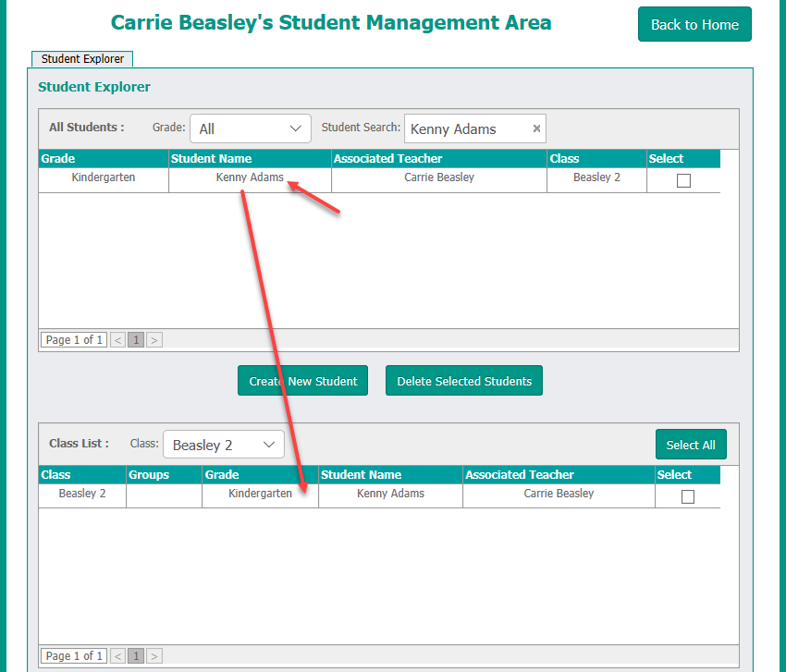This screenshot has height=672, width=786.
Task: Click Class column header in Class List table
Action: [x=82, y=474]
